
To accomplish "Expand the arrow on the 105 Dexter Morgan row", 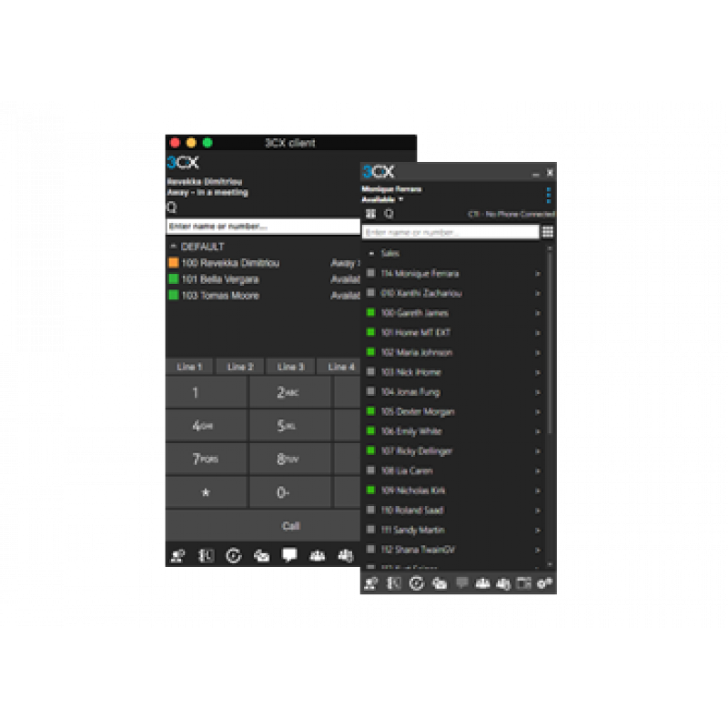I will 538,412.
